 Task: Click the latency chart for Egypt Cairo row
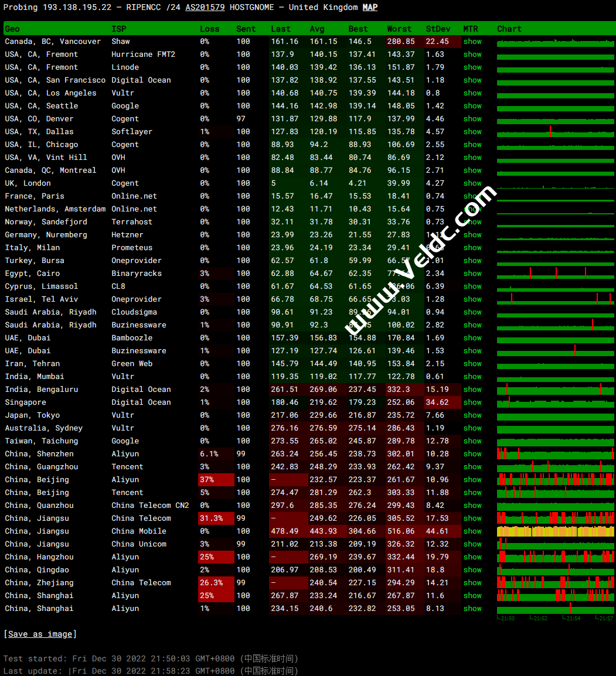coord(555,274)
